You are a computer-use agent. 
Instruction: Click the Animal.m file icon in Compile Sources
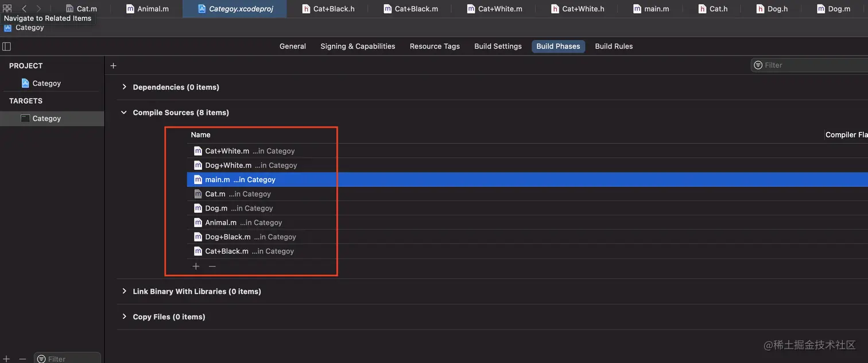pyautogui.click(x=198, y=223)
